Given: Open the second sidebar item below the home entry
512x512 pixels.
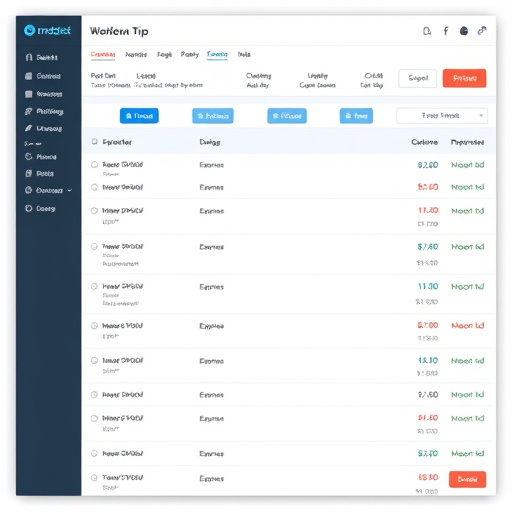Looking at the screenshot, I should click(43, 76).
